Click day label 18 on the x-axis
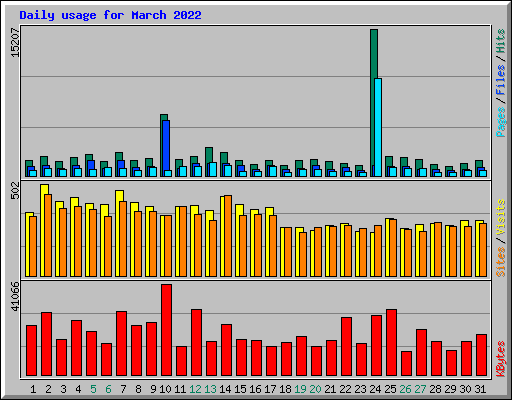Image resolution: width=512 pixels, height=400 pixels. [x=285, y=389]
